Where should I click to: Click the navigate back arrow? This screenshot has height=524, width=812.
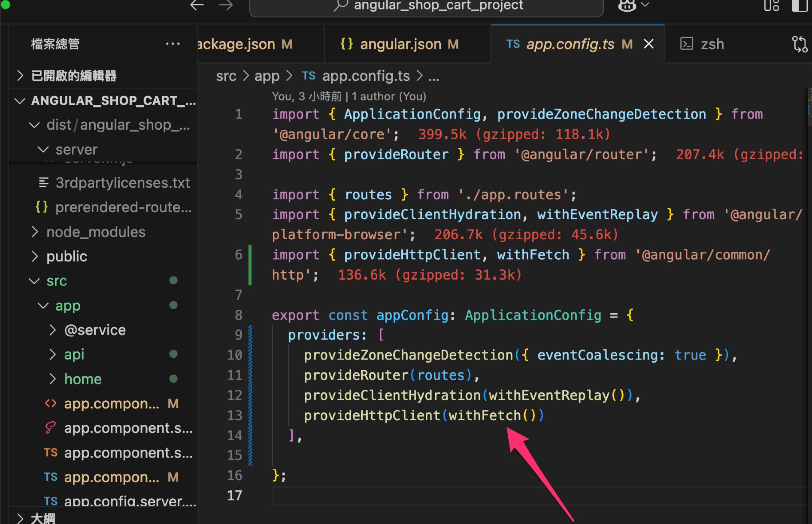[197, 6]
